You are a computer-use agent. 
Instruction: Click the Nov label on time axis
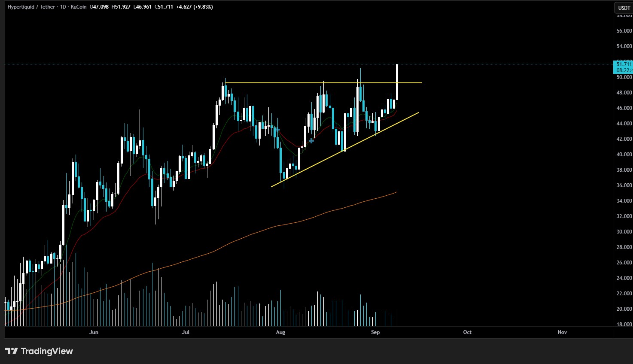click(562, 332)
